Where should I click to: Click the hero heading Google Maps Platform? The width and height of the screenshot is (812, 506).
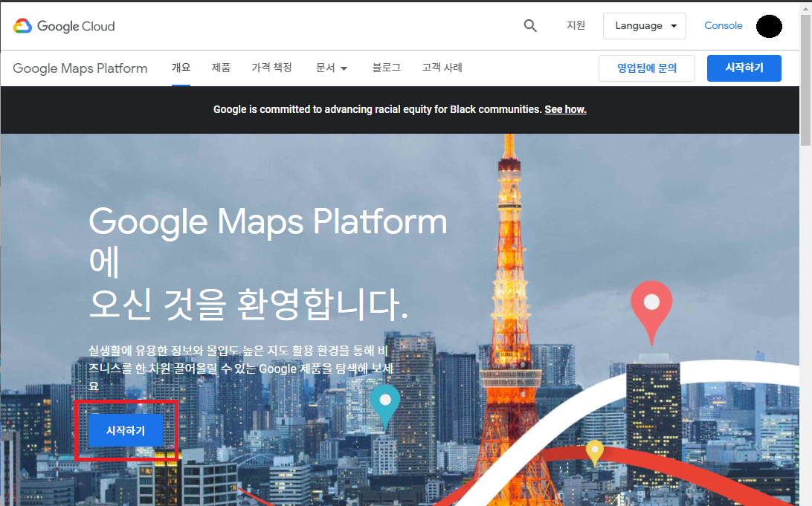[x=268, y=222]
